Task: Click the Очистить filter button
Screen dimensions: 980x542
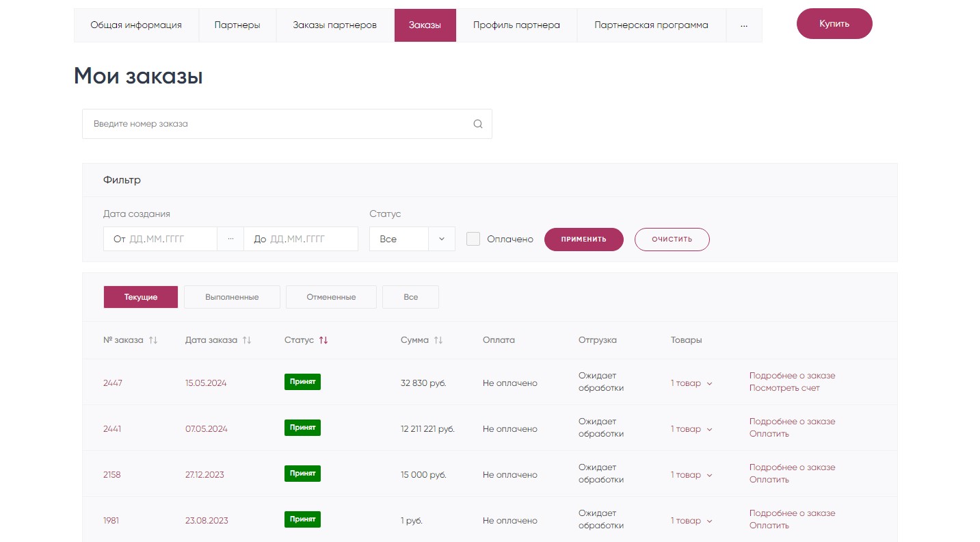Action: click(x=672, y=240)
